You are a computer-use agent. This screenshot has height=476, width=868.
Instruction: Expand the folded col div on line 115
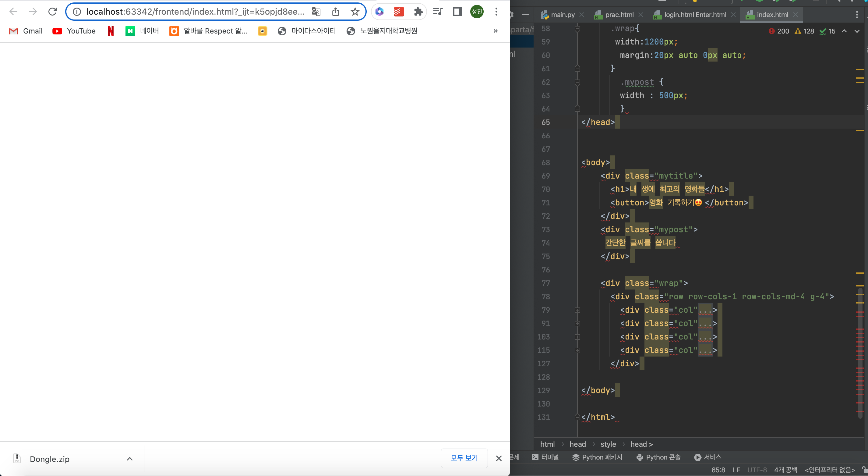click(577, 350)
